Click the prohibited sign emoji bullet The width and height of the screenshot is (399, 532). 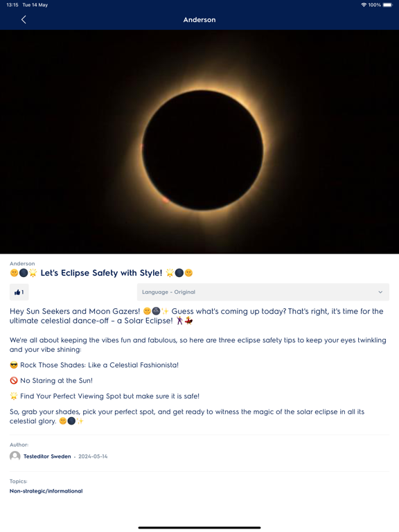coord(14,381)
